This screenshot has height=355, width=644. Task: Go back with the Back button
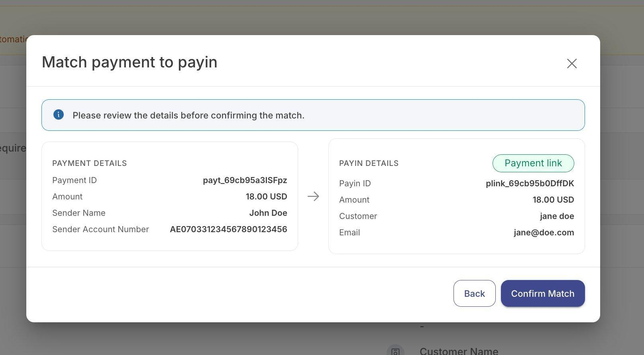tap(474, 294)
